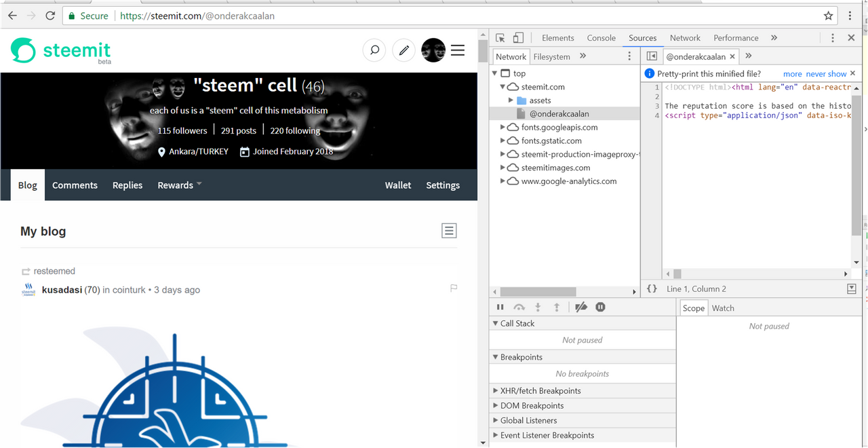Screen dimensions: 868x448
Task: Open the Steemit hamburger menu
Action: [458, 50]
